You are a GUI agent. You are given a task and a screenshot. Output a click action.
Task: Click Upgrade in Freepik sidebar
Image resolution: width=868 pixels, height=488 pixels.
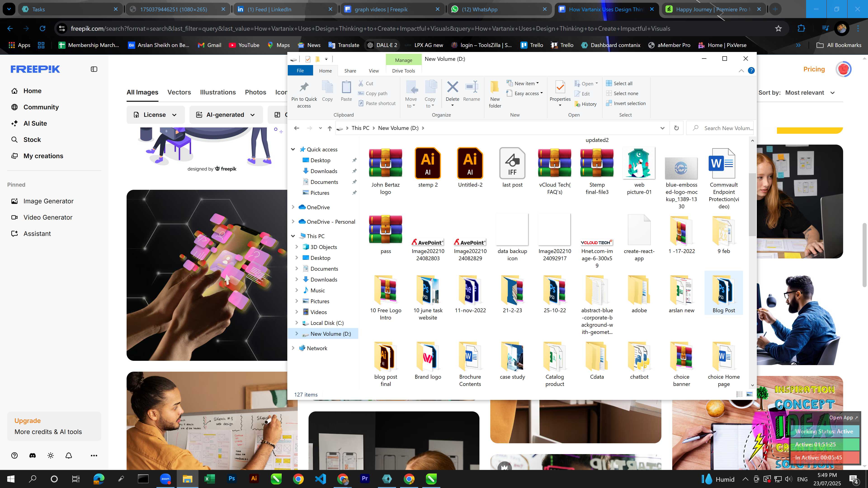pyautogui.click(x=27, y=421)
